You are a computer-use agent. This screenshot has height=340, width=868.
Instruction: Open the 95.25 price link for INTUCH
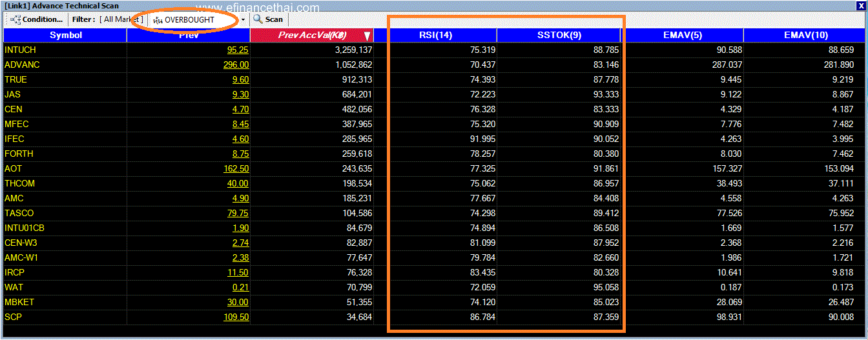tap(238, 50)
